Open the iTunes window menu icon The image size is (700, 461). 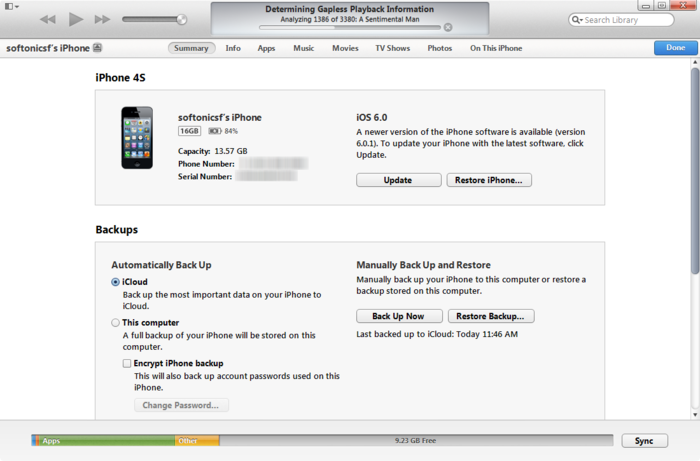[x=11, y=6]
